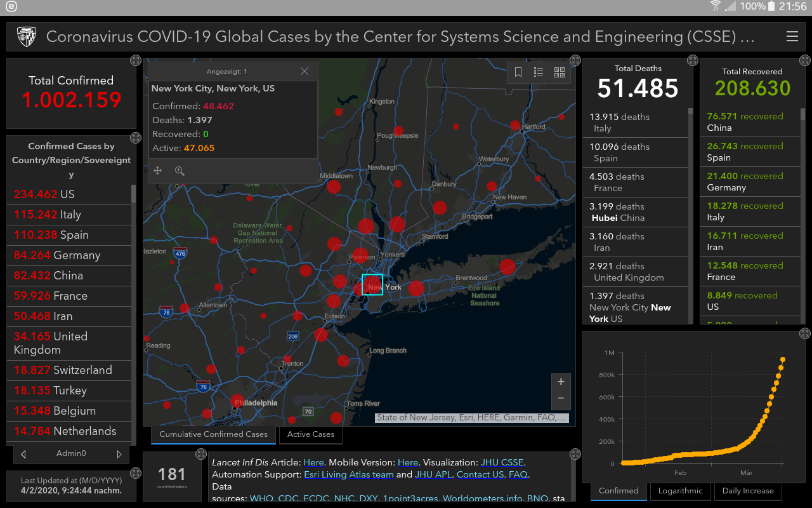Select the 110.238 Spain row

point(69,235)
